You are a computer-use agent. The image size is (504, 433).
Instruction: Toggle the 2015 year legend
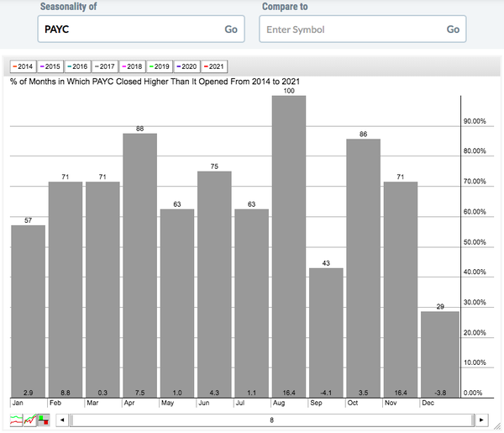50,66
